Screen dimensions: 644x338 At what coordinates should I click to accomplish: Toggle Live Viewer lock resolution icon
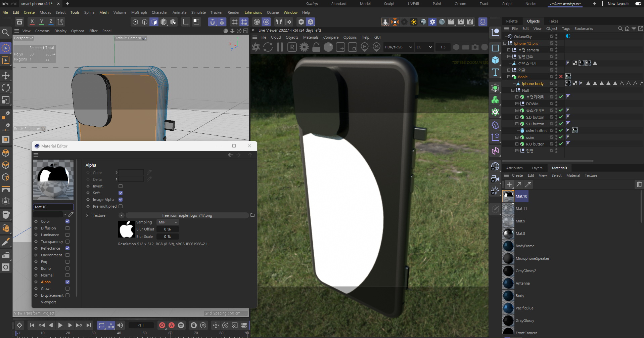(316, 47)
